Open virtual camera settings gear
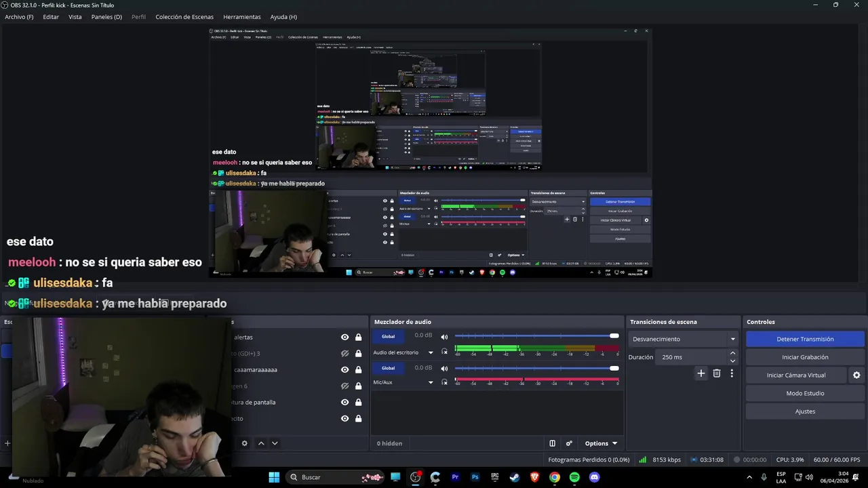Image resolution: width=868 pixels, height=488 pixels. [x=856, y=375]
